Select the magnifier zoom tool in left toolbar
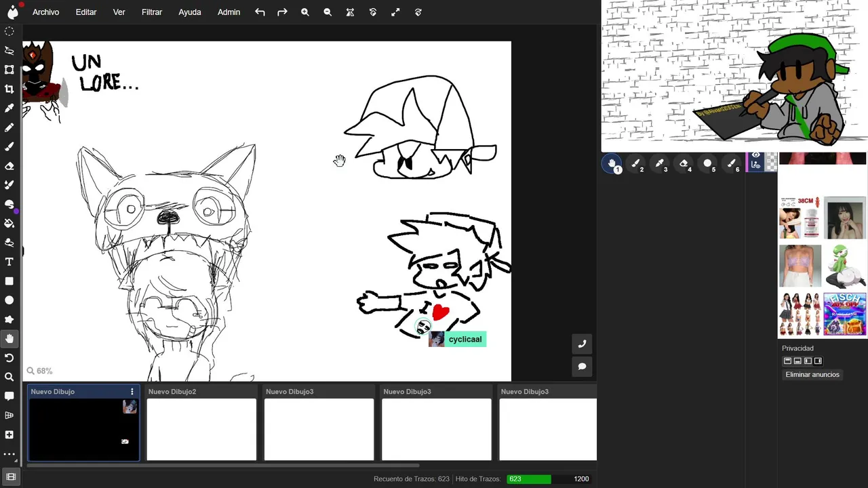This screenshot has width=868, height=488. 9,377
